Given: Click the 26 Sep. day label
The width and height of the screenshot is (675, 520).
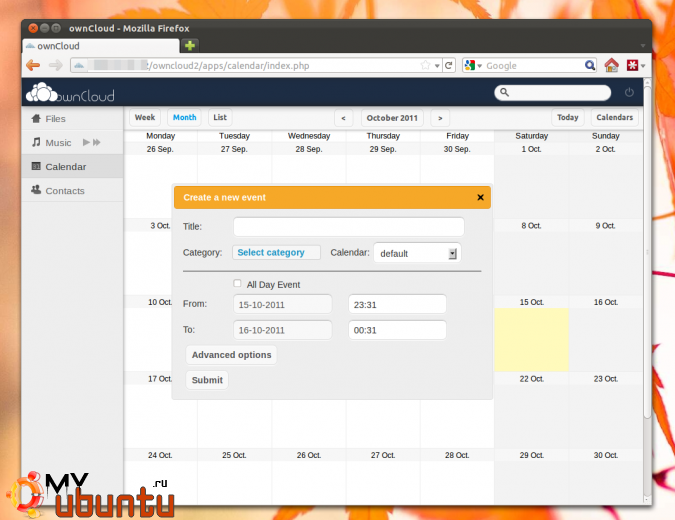Looking at the screenshot, I should pyautogui.click(x=160, y=149).
